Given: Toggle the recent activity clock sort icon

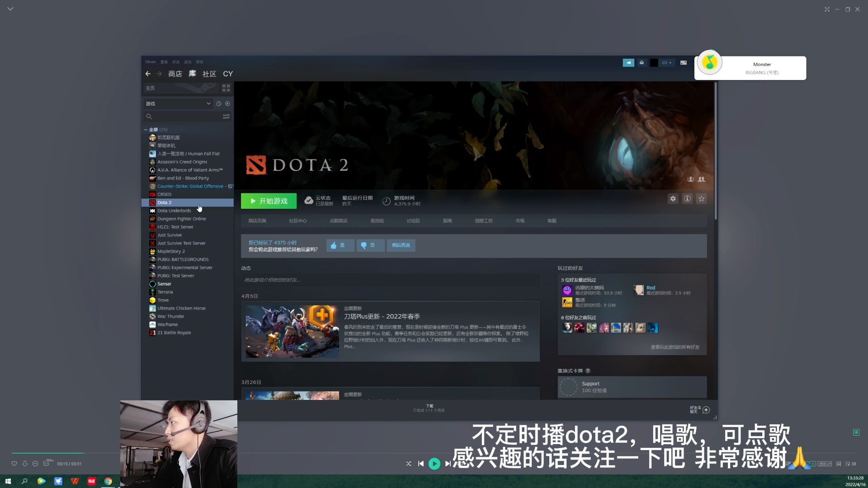Looking at the screenshot, I should [x=219, y=103].
